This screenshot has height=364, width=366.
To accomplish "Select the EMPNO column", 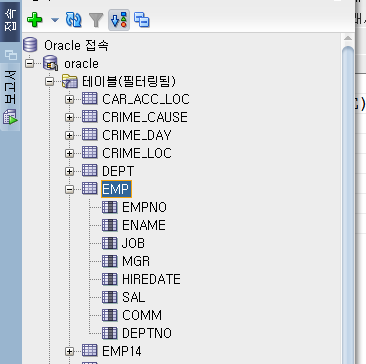I will coord(144,207).
